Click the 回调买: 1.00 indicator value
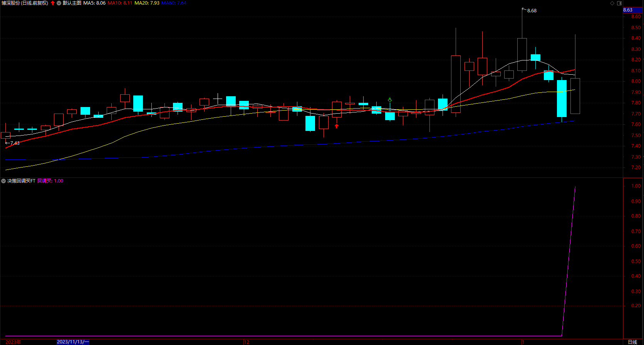This screenshot has width=644, height=345. point(50,181)
